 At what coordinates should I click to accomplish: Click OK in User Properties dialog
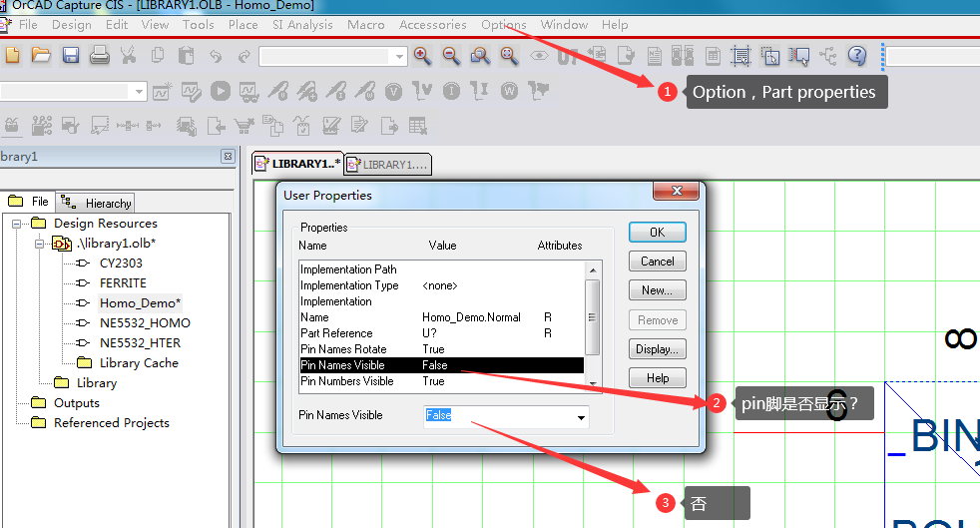pyautogui.click(x=658, y=233)
